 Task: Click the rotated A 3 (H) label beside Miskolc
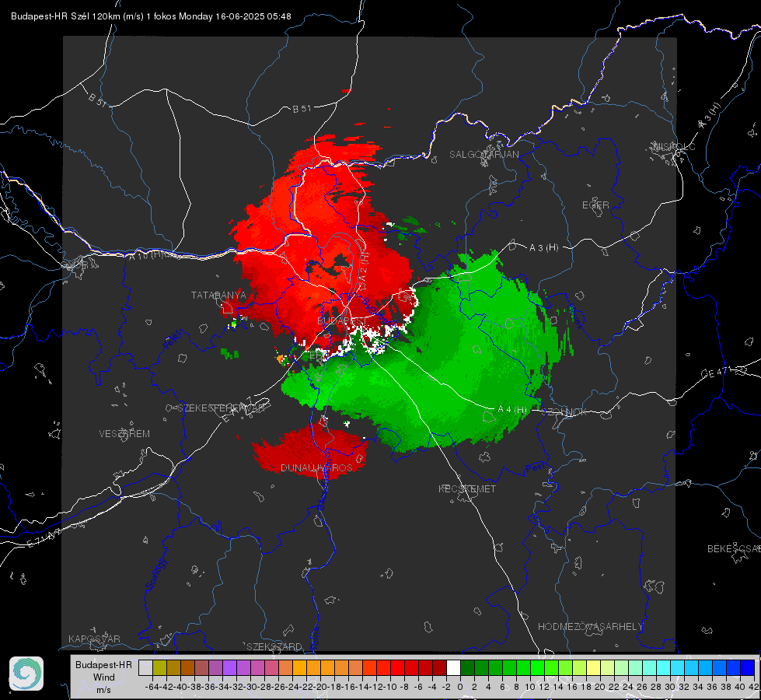point(710,116)
